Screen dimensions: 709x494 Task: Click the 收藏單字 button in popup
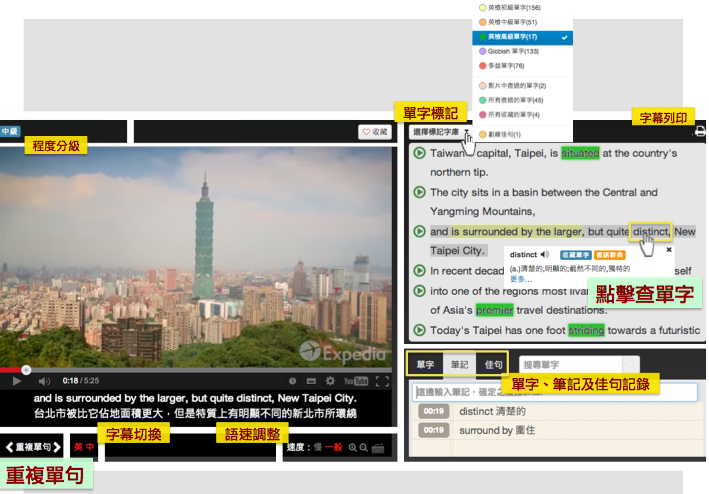pos(576,255)
